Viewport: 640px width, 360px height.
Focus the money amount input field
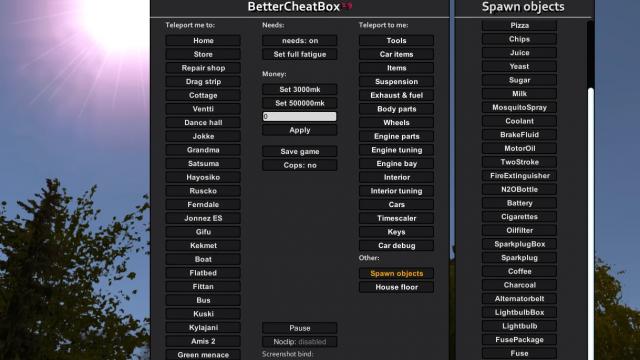(x=300, y=117)
